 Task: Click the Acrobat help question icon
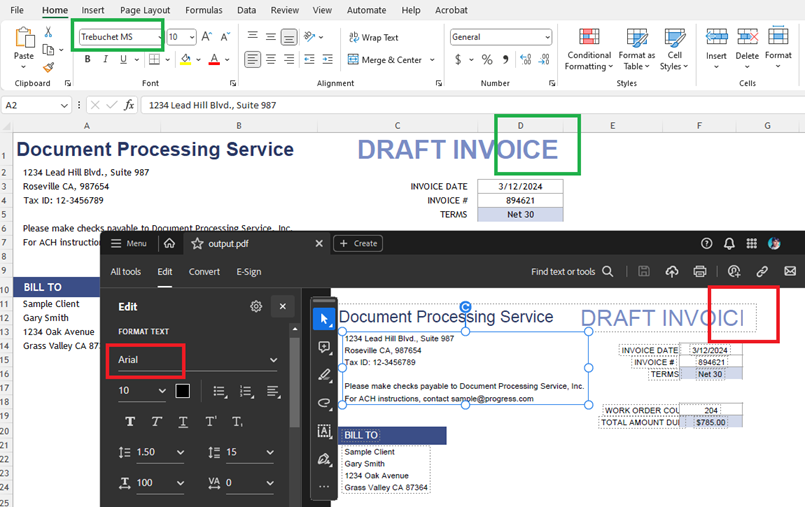pos(706,243)
